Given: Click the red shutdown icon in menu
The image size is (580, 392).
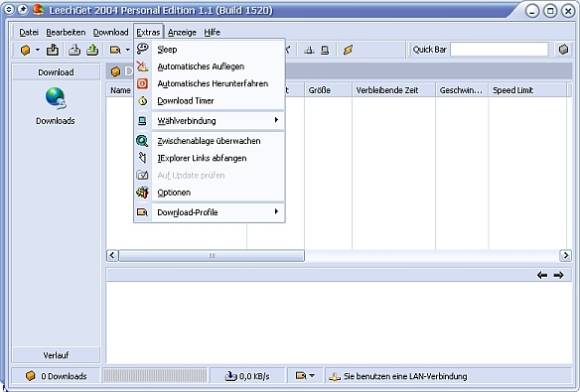Looking at the screenshot, I should click(x=142, y=83).
